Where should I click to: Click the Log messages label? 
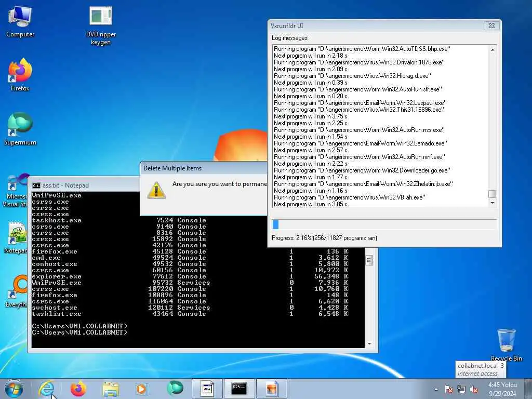(x=290, y=38)
